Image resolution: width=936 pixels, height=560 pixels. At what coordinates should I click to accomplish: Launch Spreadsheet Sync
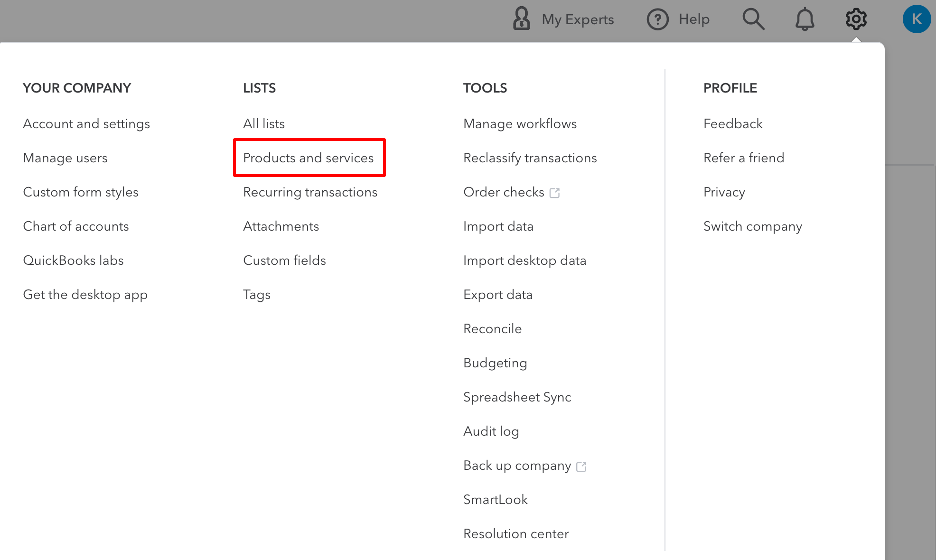pyautogui.click(x=517, y=397)
